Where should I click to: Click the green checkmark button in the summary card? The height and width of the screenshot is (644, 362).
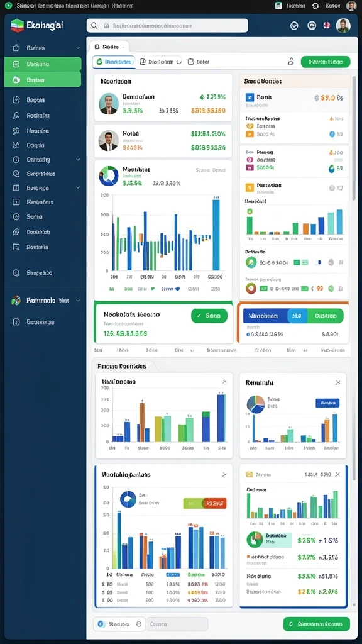[209, 316]
